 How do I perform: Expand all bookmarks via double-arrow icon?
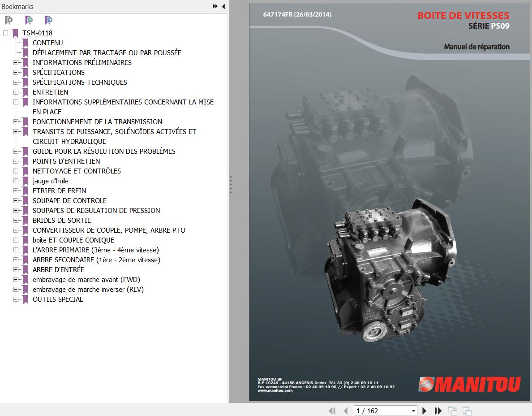[215, 6]
